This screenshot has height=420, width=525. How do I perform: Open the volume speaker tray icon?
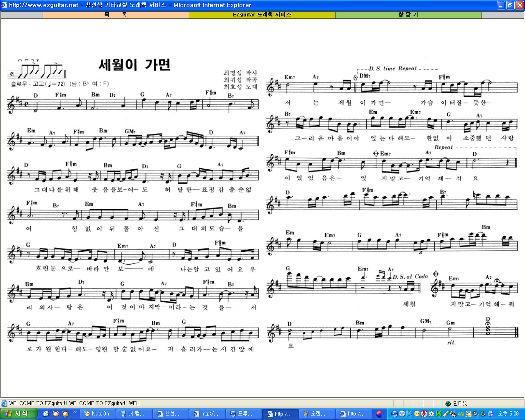click(x=475, y=414)
